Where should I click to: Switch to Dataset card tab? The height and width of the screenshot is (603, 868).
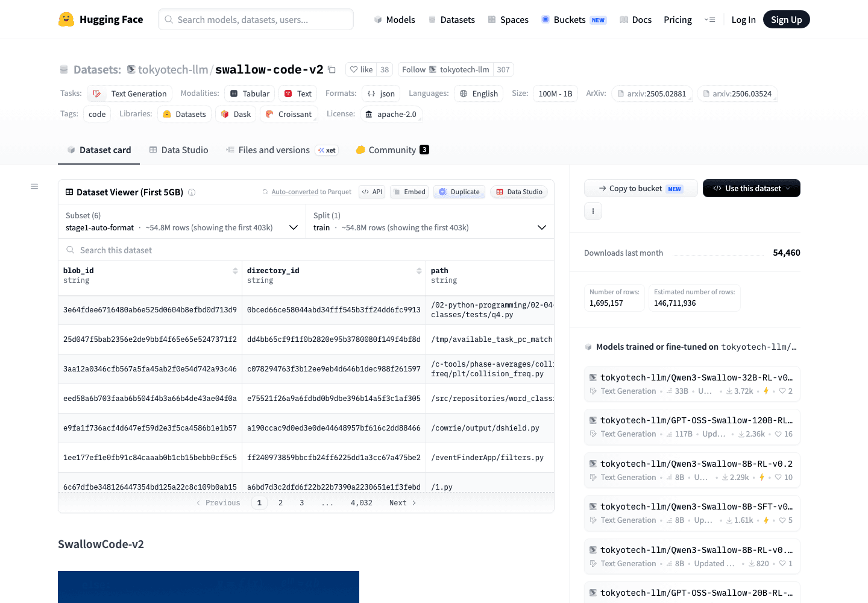(99, 150)
